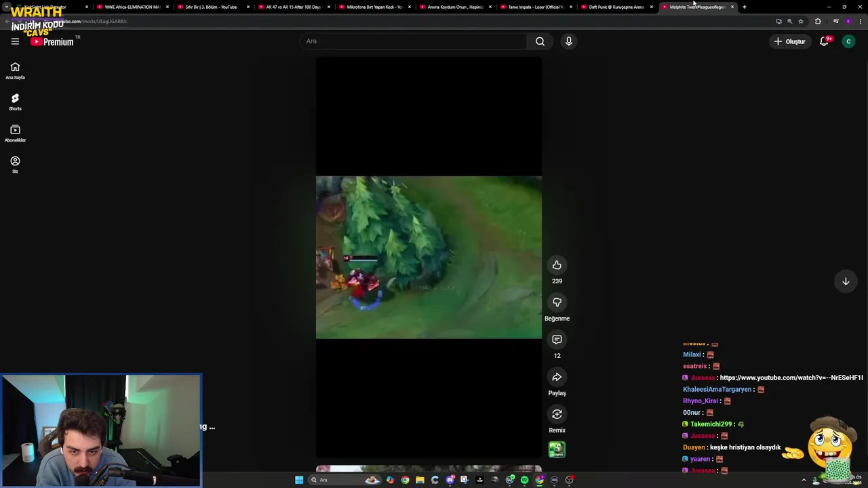Click Rhyno_Kirai username in chat
868x488 pixels.
coord(701,401)
